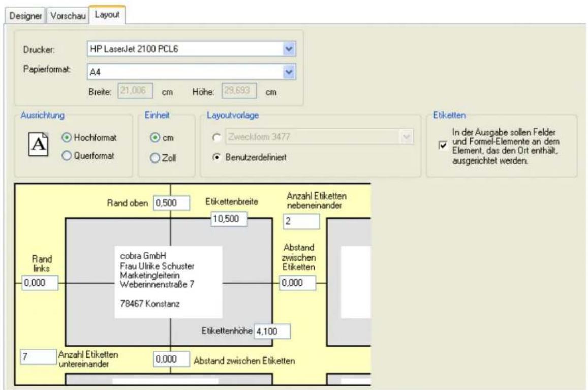
Task: Click the 'Etikettenhöhe' label
Action: (x=227, y=331)
